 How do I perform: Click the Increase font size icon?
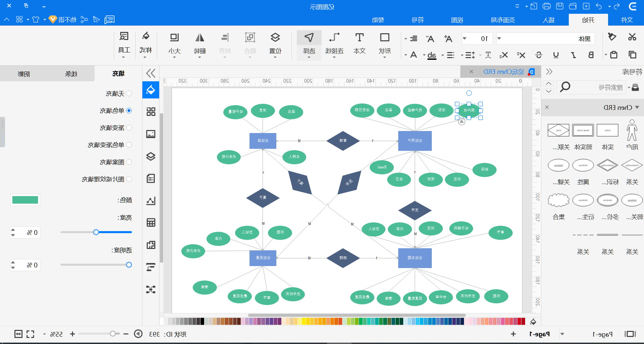pos(448,39)
